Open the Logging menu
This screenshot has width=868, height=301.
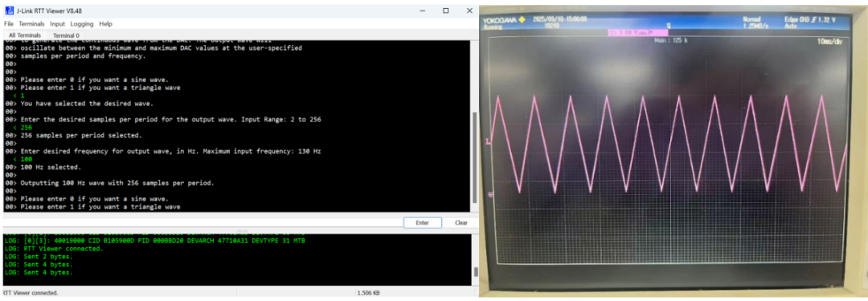[82, 24]
